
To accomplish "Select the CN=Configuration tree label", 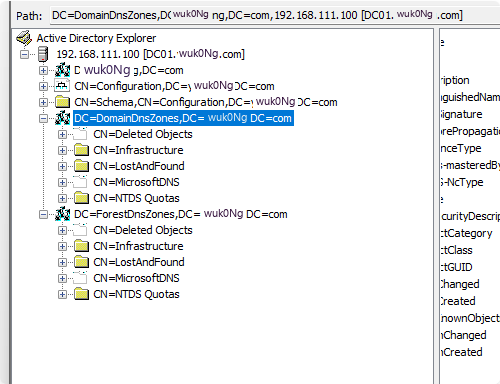I will point(174,86).
